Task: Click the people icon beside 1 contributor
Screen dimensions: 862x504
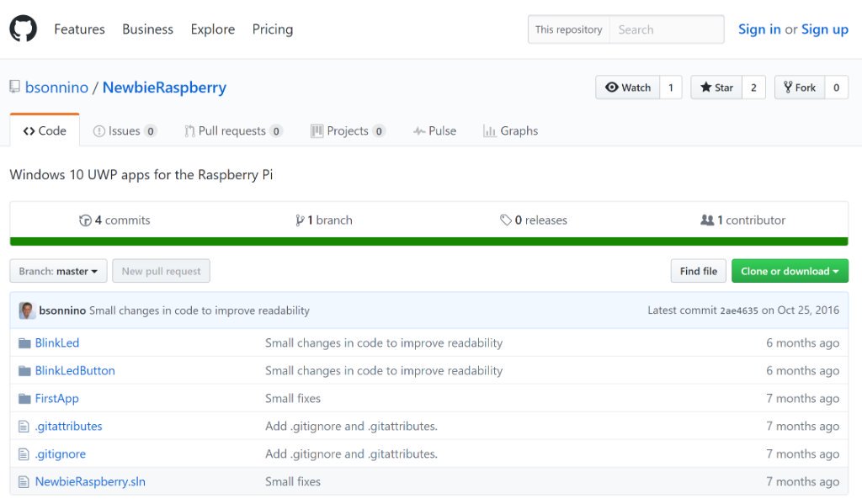Action: tap(707, 220)
